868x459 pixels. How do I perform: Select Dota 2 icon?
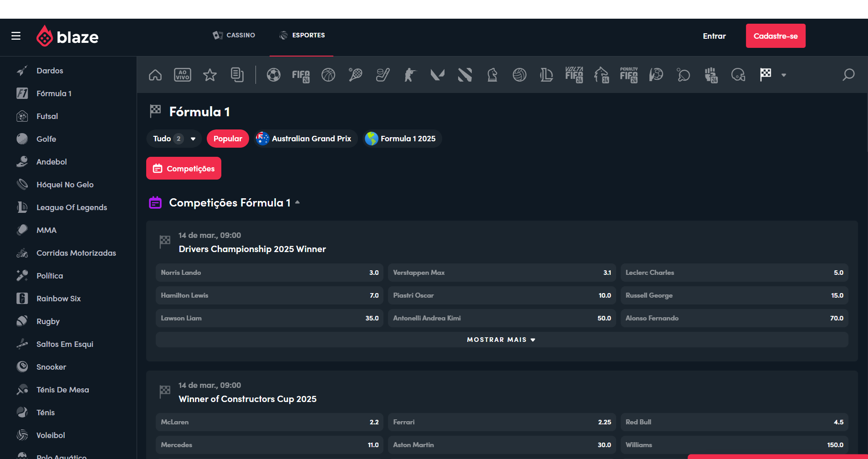465,75
